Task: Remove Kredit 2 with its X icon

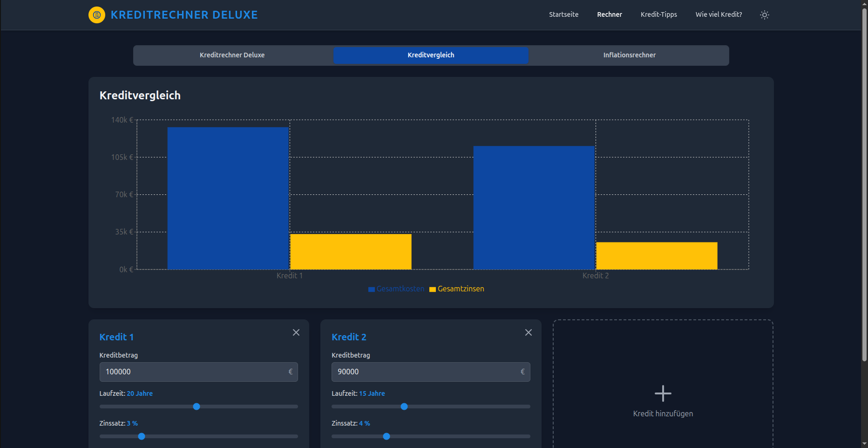Action: click(x=528, y=332)
